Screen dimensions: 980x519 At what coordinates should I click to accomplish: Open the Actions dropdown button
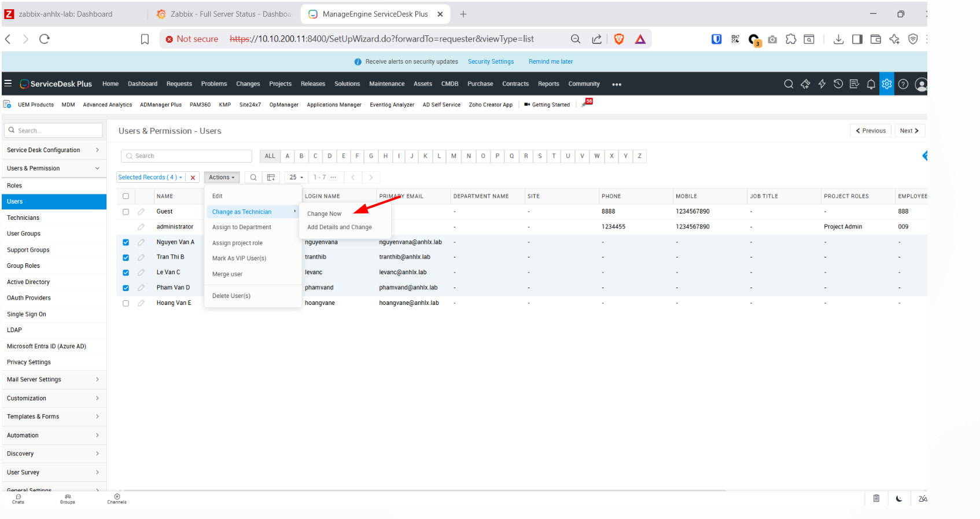(x=222, y=178)
